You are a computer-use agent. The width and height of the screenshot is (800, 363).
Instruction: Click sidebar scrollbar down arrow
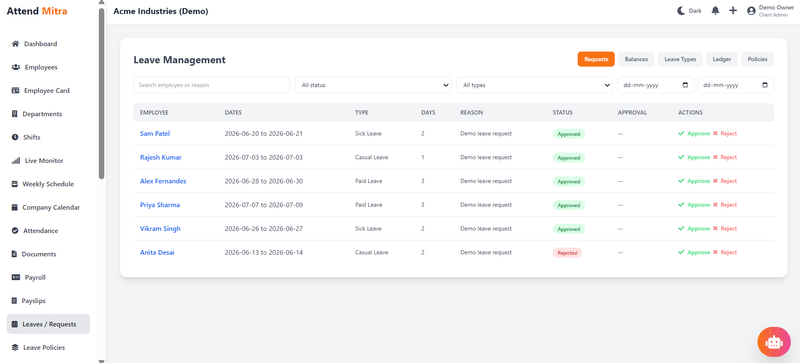102,360
